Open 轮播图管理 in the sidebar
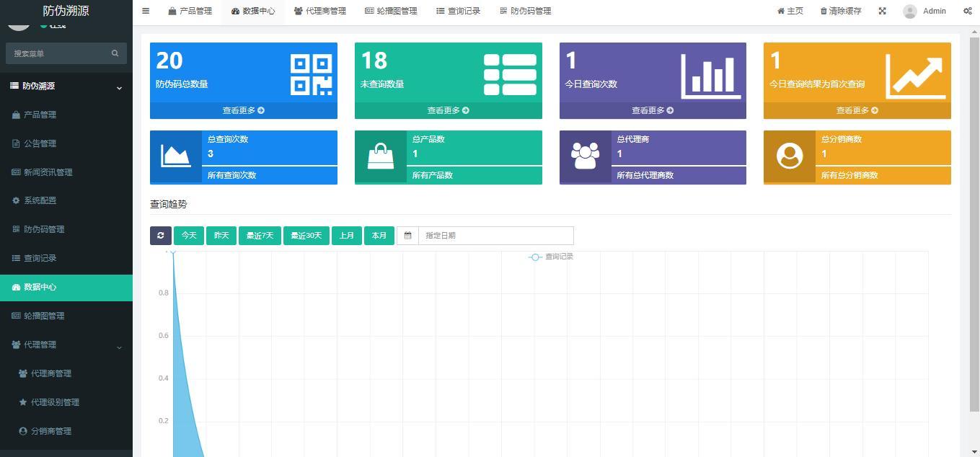The height and width of the screenshot is (457, 980). 66,316
